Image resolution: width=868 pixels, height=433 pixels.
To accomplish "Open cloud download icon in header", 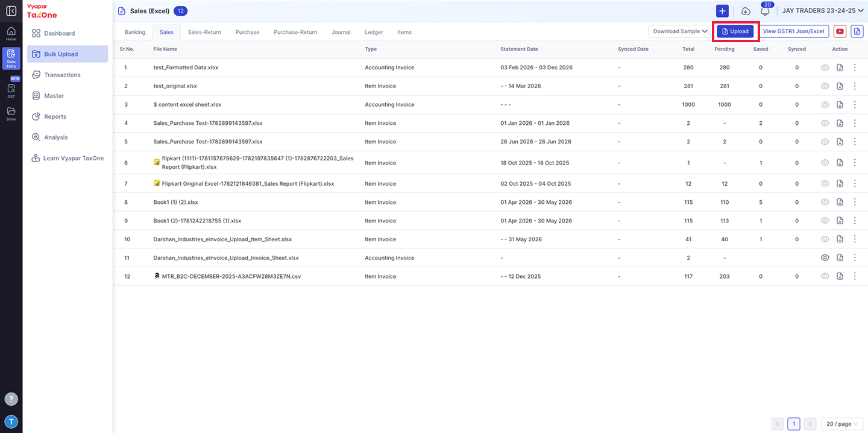I will [x=746, y=11].
